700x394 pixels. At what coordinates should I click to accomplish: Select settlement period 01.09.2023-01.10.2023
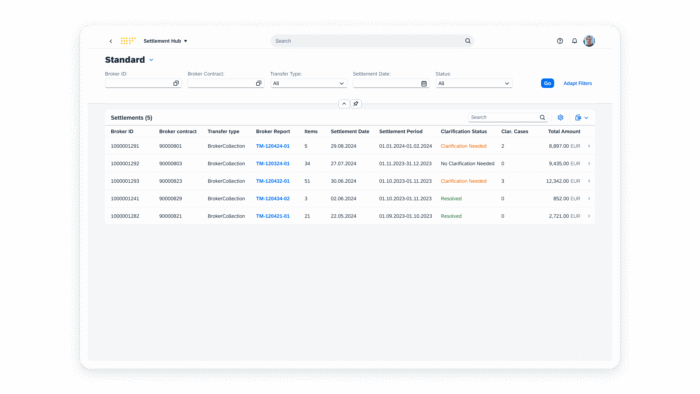(x=405, y=216)
